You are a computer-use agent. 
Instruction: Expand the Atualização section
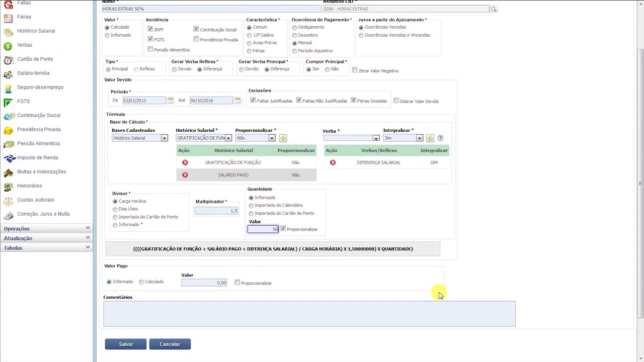click(46, 238)
